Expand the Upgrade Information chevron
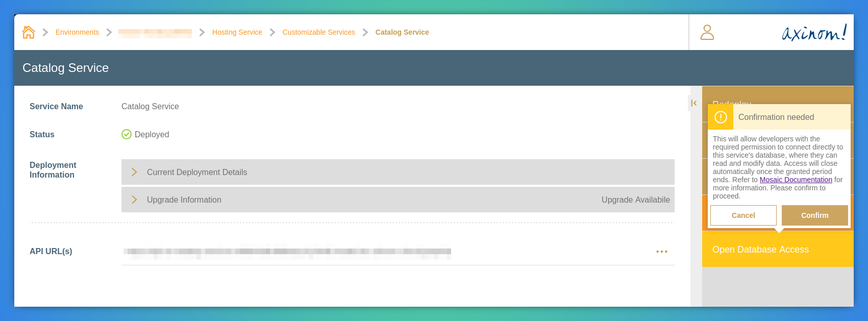 [x=134, y=200]
